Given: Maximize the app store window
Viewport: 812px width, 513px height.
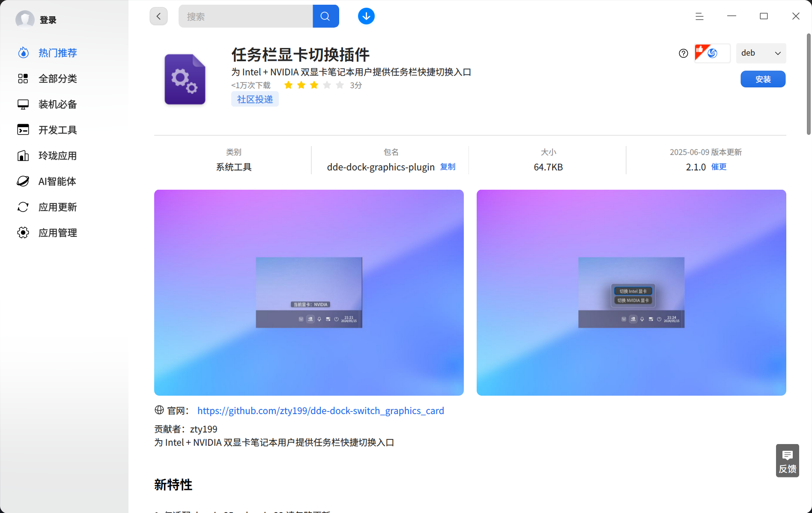Looking at the screenshot, I should (x=764, y=16).
